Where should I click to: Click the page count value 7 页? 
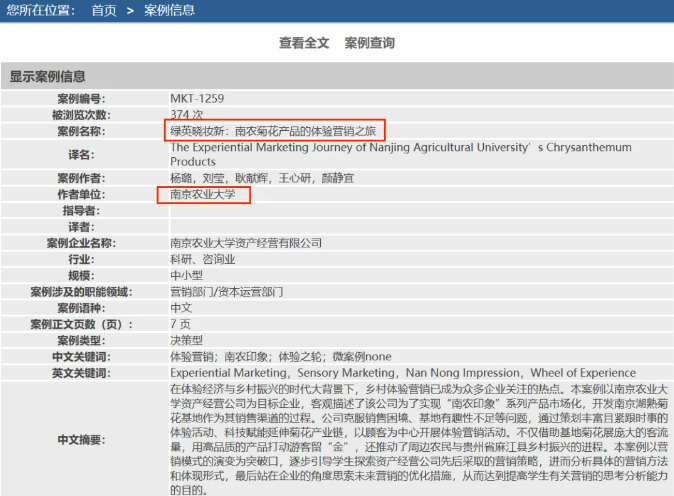click(180, 324)
